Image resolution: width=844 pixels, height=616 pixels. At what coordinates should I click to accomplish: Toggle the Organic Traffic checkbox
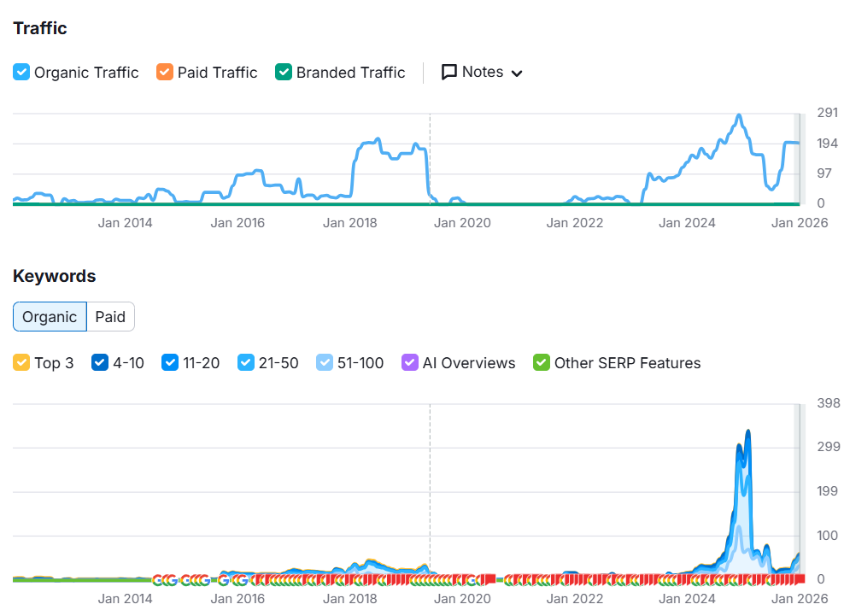pos(21,73)
